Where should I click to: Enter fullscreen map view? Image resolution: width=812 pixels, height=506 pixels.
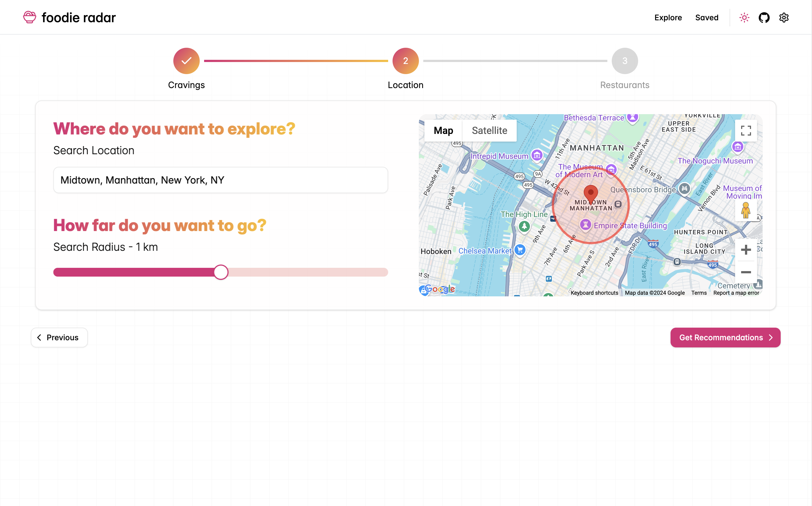(746, 131)
